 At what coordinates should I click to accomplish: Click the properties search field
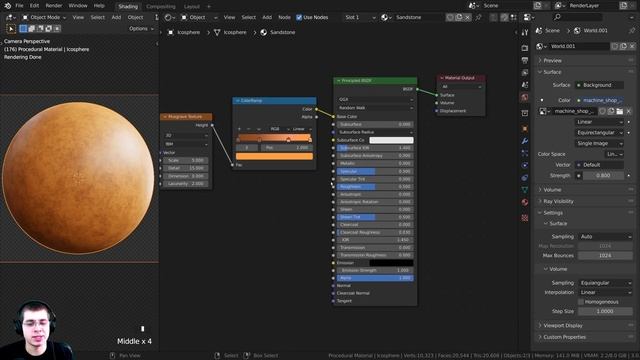click(578, 17)
